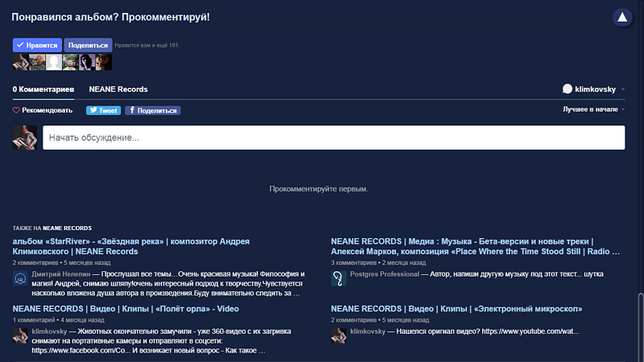Click the '1 комментарий • 4 месяца назад' text
The image size is (644, 362).
pos(58,320)
